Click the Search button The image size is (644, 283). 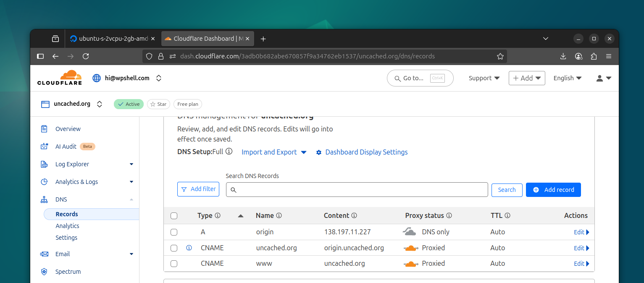(x=507, y=190)
